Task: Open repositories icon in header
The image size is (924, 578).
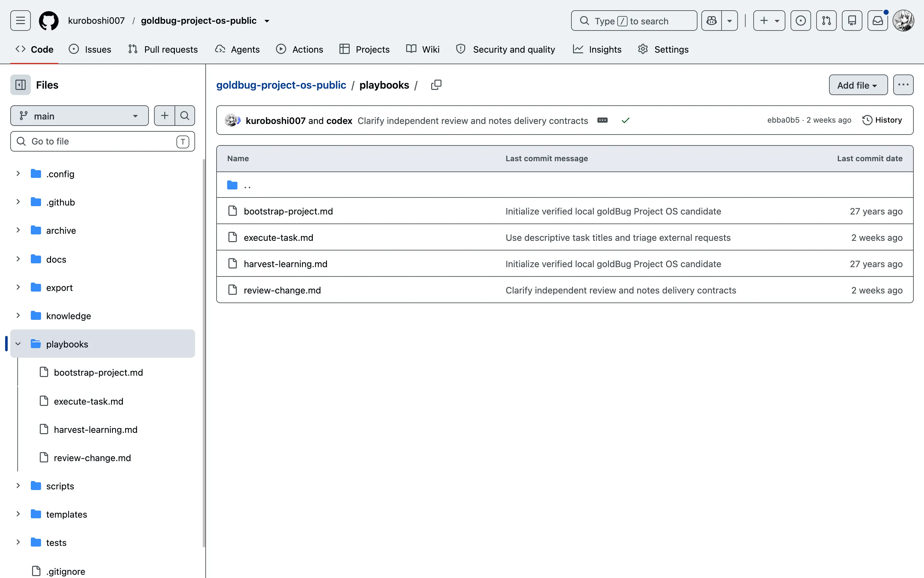Action: [852, 21]
